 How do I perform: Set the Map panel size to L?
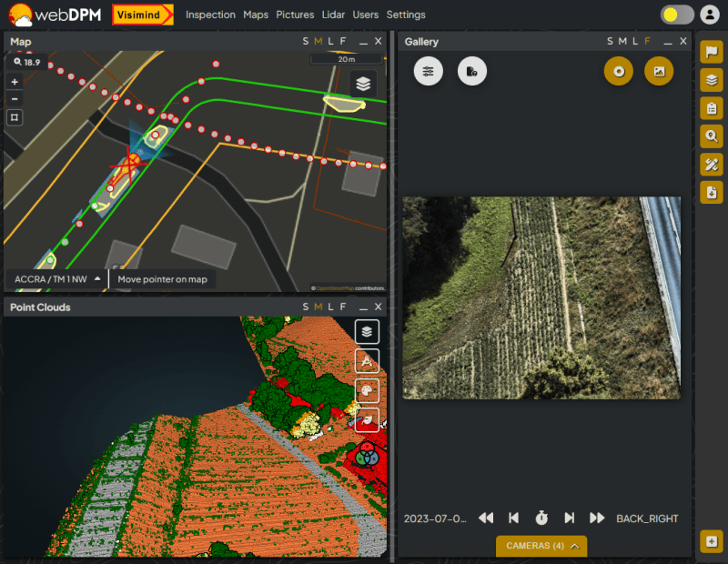(x=331, y=41)
